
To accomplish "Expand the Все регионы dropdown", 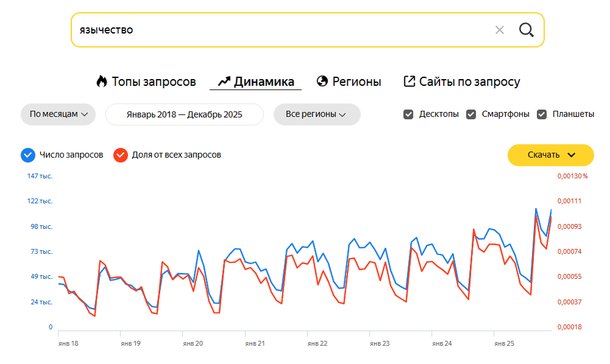I will (x=317, y=114).
